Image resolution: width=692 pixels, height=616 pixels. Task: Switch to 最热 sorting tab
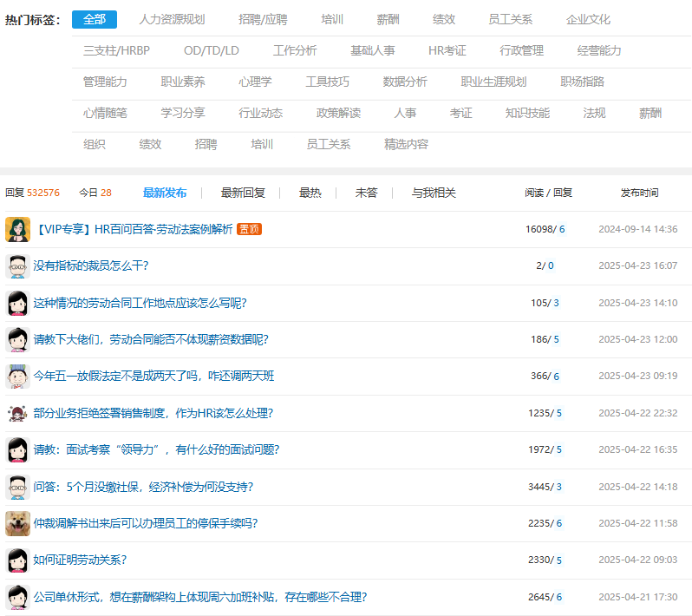click(310, 193)
